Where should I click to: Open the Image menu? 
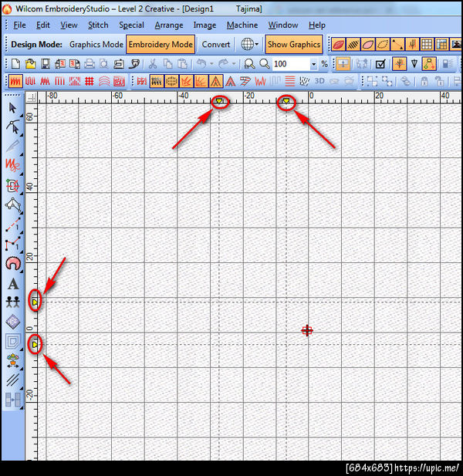tap(204, 25)
